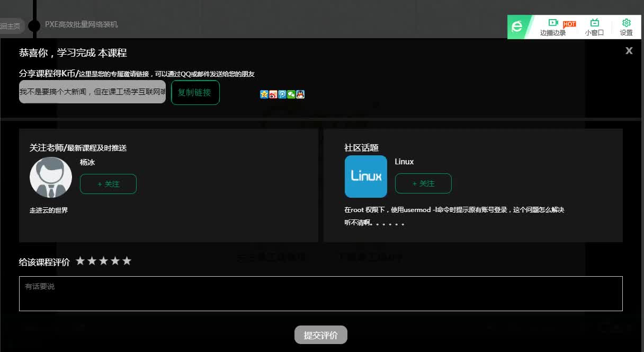Screen dimensions: 644x352
Task: Open the browser 设置 settings
Action: click(626, 28)
